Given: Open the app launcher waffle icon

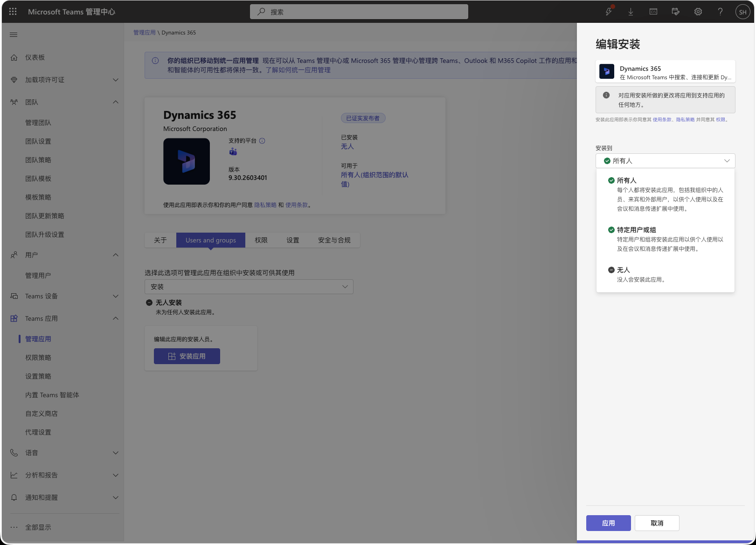Looking at the screenshot, I should click(x=13, y=12).
